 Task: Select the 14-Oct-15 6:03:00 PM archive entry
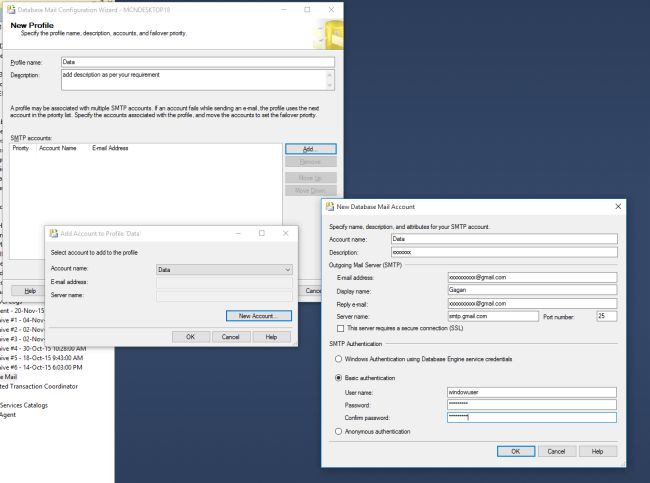point(41,368)
